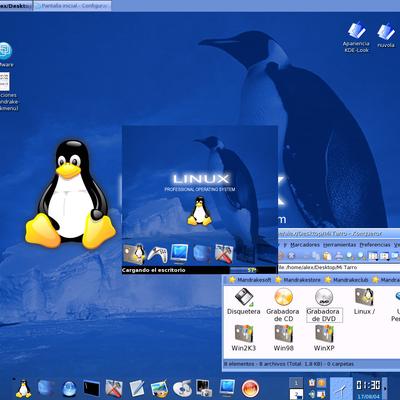Select the Grabadora de CD icon
This screenshot has height=400, width=400.
tap(283, 305)
